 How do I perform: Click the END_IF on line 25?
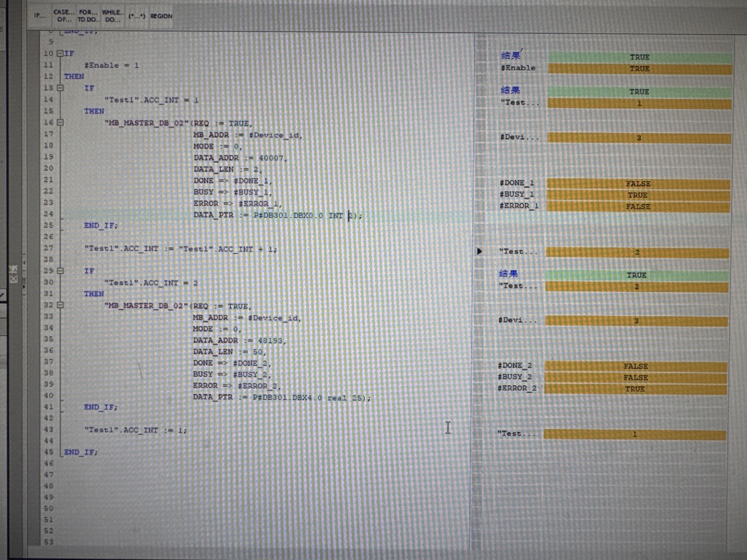[x=101, y=225]
